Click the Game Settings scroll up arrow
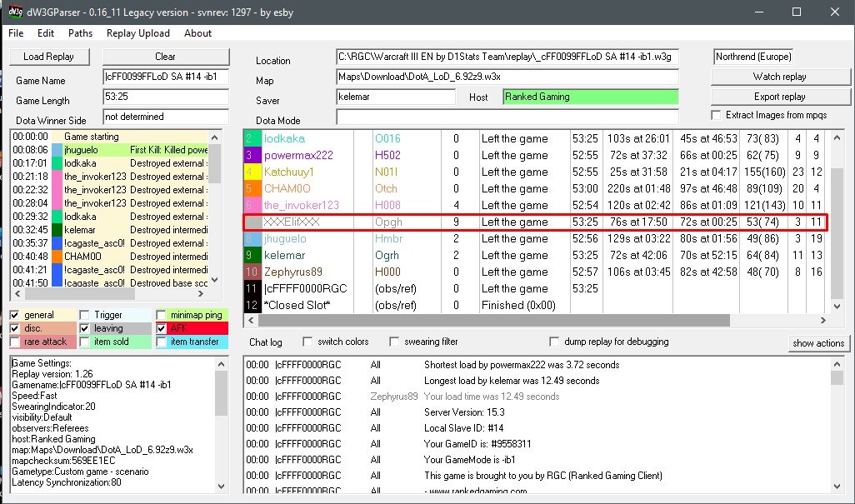This screenshot has width=855, height=504. (221, 364)
